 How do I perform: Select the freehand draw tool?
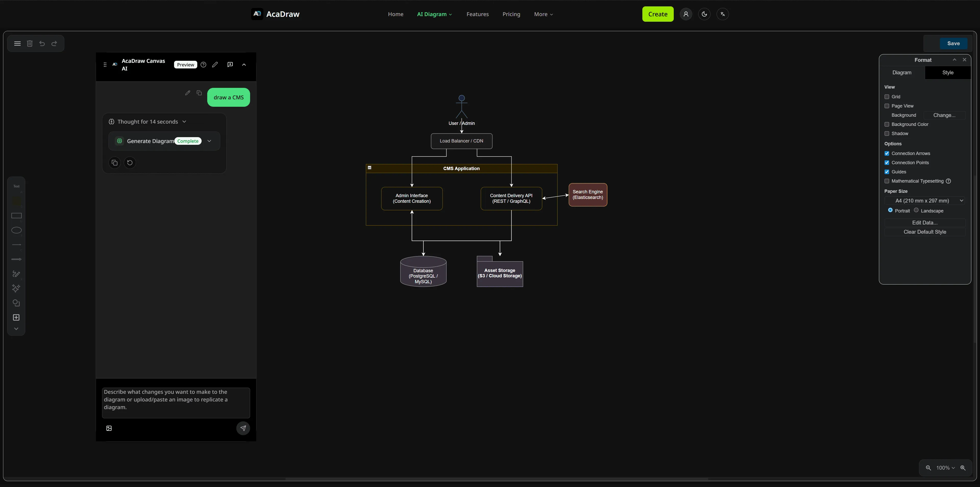16,274
